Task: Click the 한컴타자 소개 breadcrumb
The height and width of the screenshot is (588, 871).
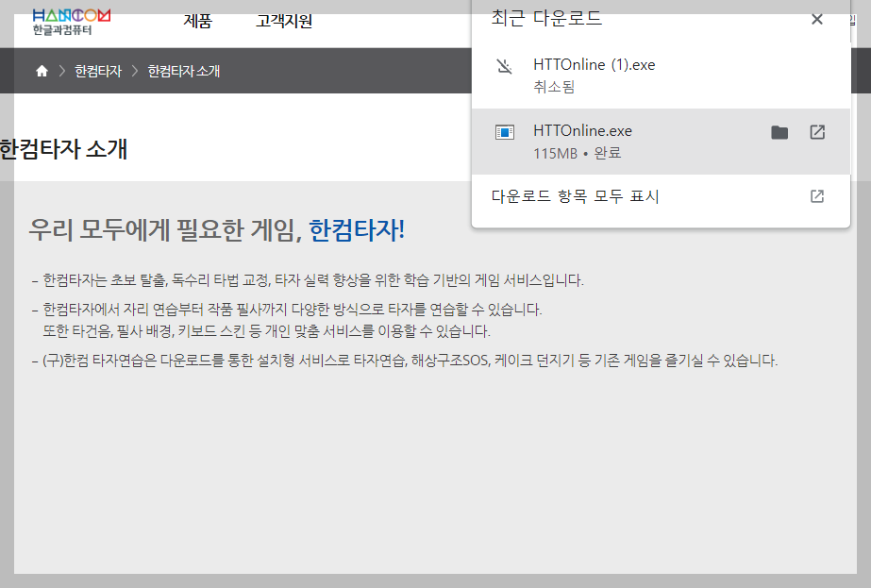Action: (x=184, y=71)
